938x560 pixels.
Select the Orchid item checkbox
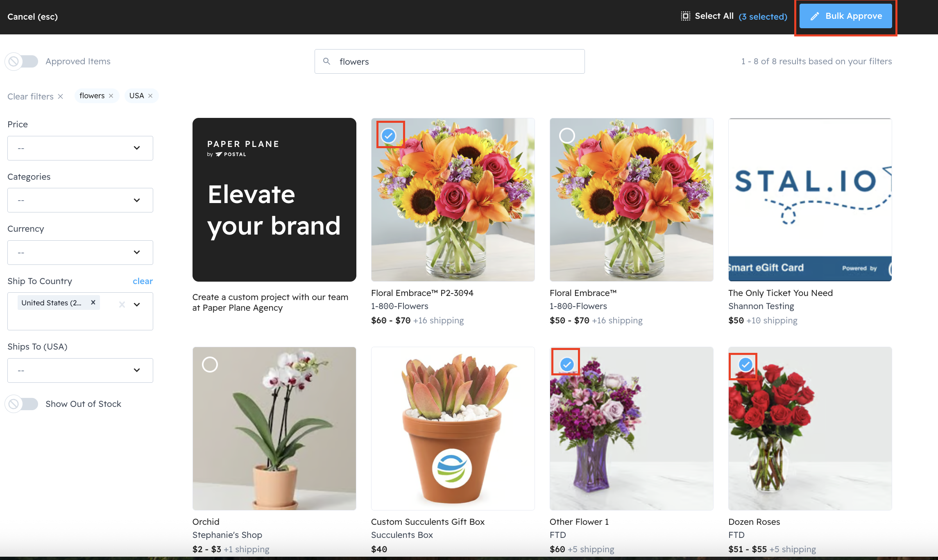(210, 364)
